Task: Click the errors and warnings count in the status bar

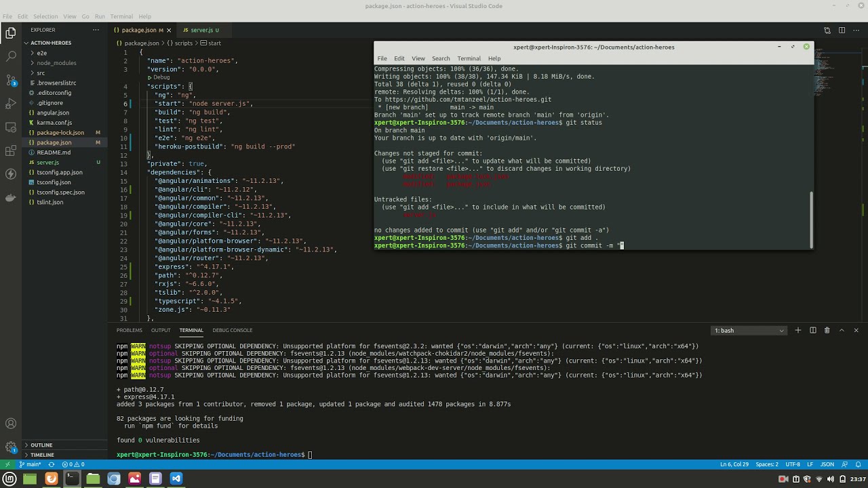Action: coord(72,464)
